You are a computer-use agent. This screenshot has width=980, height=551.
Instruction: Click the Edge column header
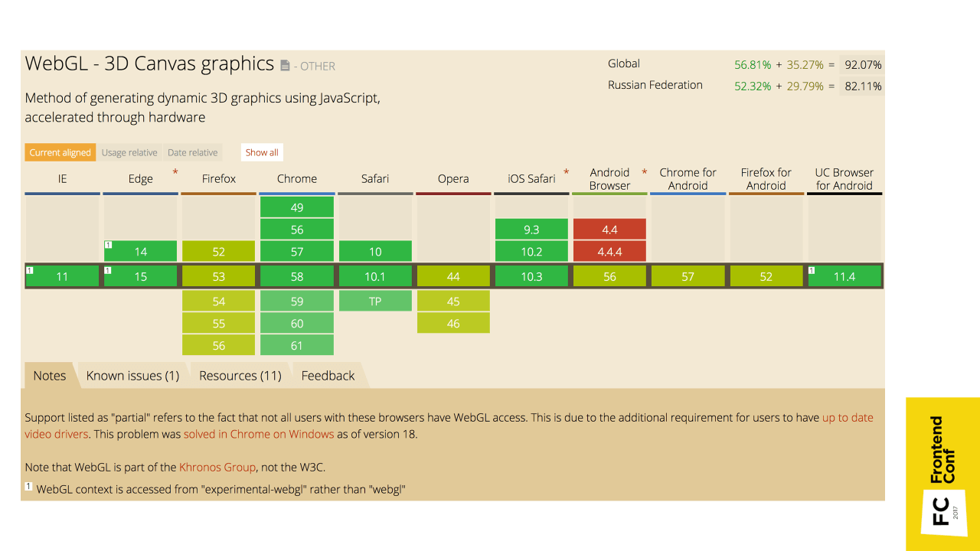tap(141, 178)
